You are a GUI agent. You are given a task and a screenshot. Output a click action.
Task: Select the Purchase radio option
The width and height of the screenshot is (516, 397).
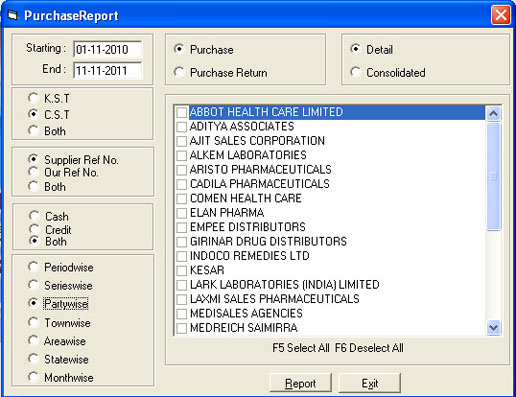point(179,49)
